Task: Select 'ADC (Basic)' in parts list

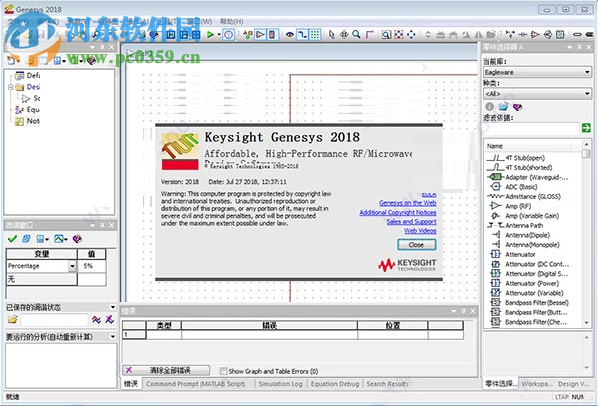Action: (x=521, y=187)
